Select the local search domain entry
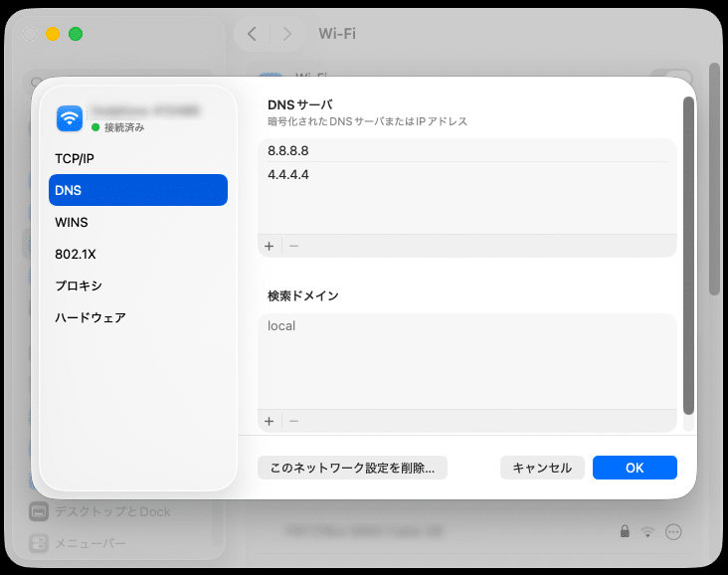 click(467, 326)
